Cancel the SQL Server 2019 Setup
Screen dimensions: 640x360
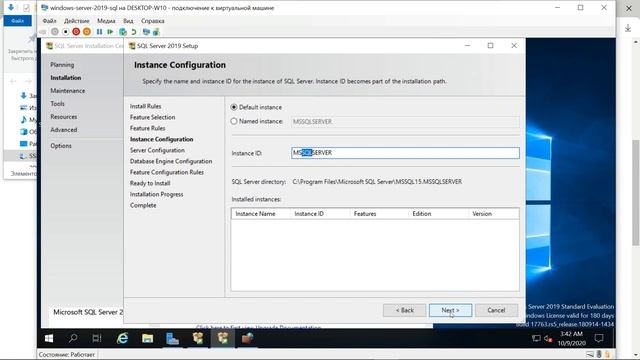pyautogui.click(x=496, y=310)
